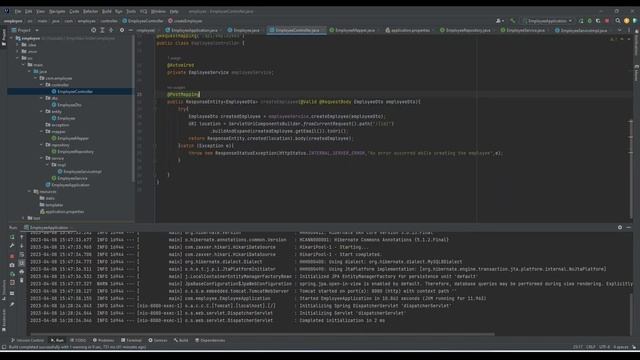Open the Window menu
Screen dimensions: 640x360
pyautogui.click(x=158, y=11)
